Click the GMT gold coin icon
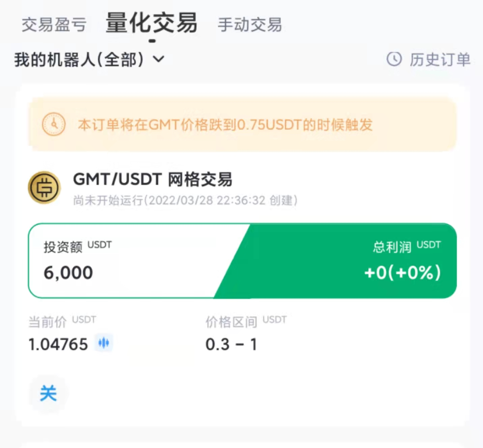This screenshot has width=483, height=448. [44, 187]
